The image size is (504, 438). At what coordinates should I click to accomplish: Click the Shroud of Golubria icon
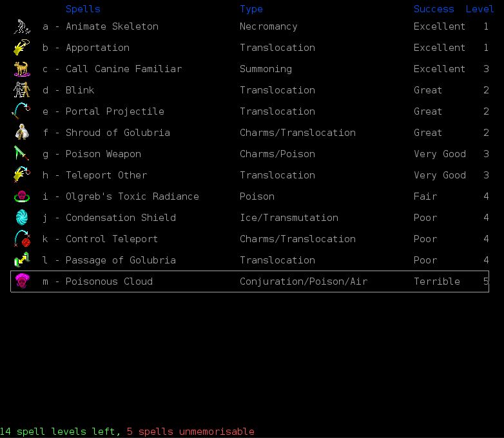22,133
